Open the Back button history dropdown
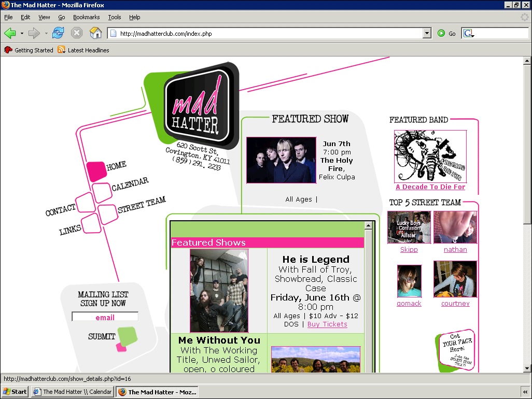The width and height of the screenshot is (532, 399). tap(22, 33)
